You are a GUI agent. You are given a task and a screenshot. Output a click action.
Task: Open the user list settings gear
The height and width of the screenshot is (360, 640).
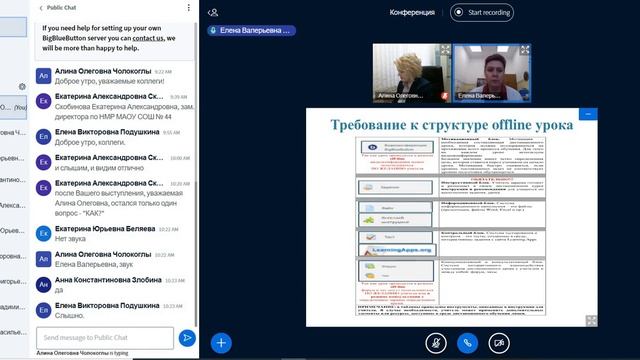click(x=22, y=87)
